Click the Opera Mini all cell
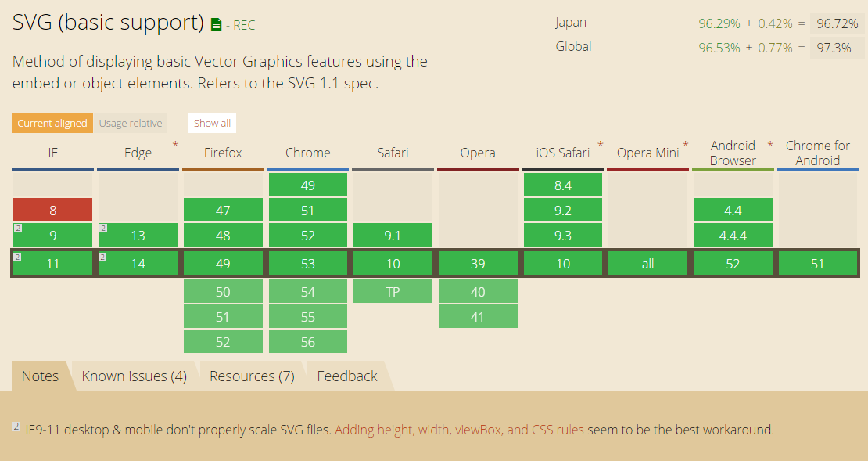This screenshot has height=461, width=868. point(647,264)
